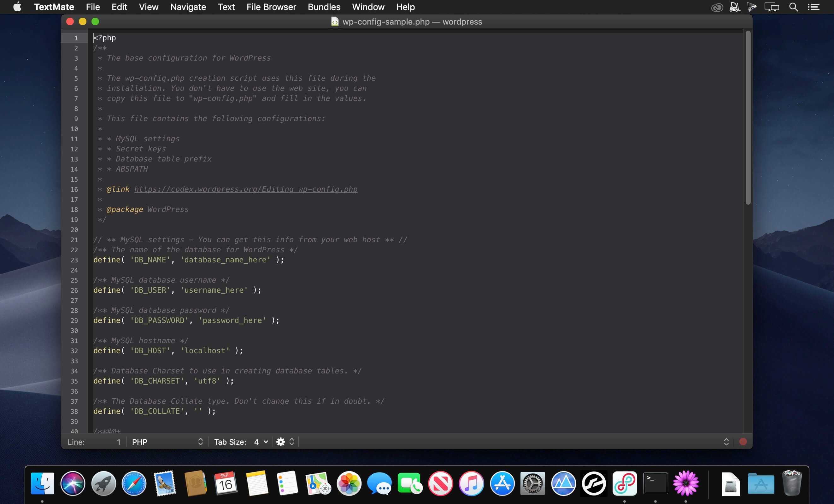
Task: Click the settings gear icon in status bar
Action: tap(281, 442)
